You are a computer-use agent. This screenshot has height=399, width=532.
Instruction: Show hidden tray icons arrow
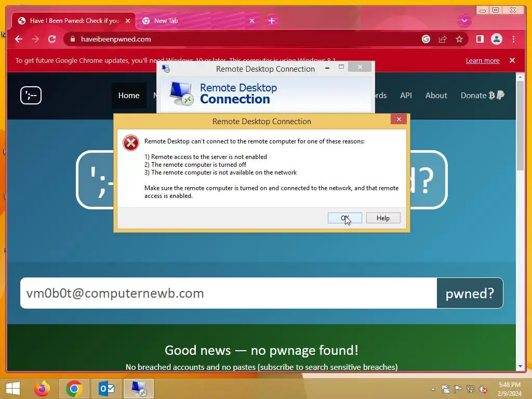(433, 389)
